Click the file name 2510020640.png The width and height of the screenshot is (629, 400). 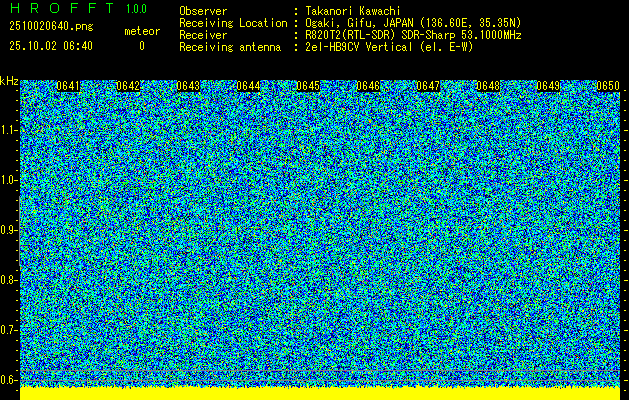51,26
